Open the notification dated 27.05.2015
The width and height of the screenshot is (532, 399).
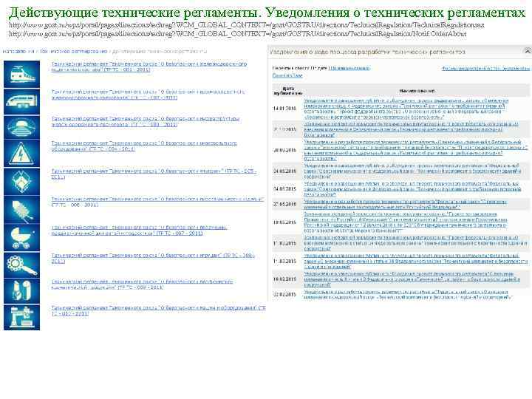pyautogui.click(x=405, y=204)
